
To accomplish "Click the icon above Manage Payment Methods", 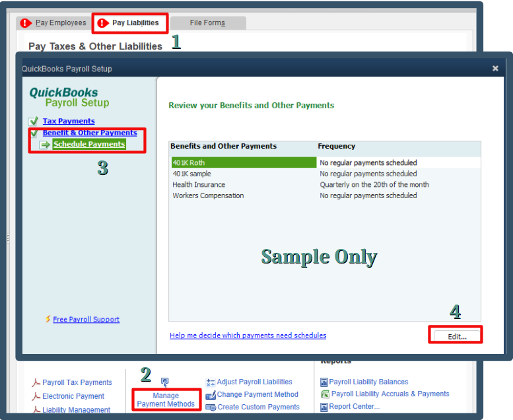I will point(165,382).
